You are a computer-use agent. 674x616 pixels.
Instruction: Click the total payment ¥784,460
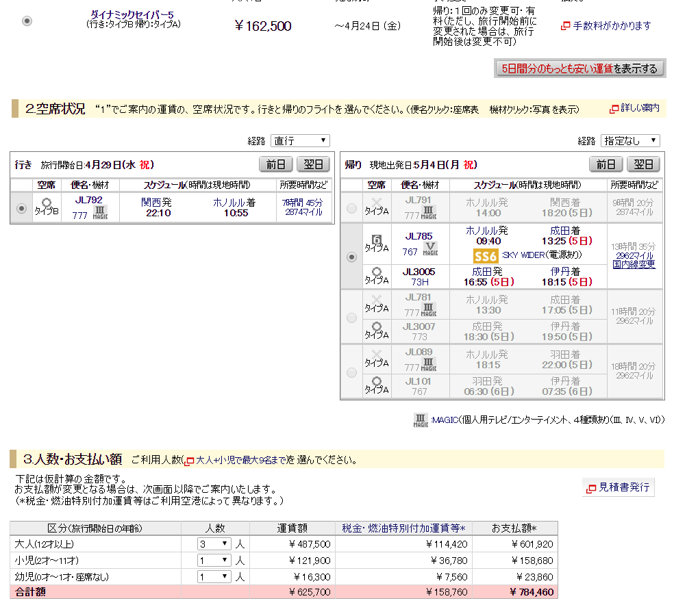coord(532,592)
